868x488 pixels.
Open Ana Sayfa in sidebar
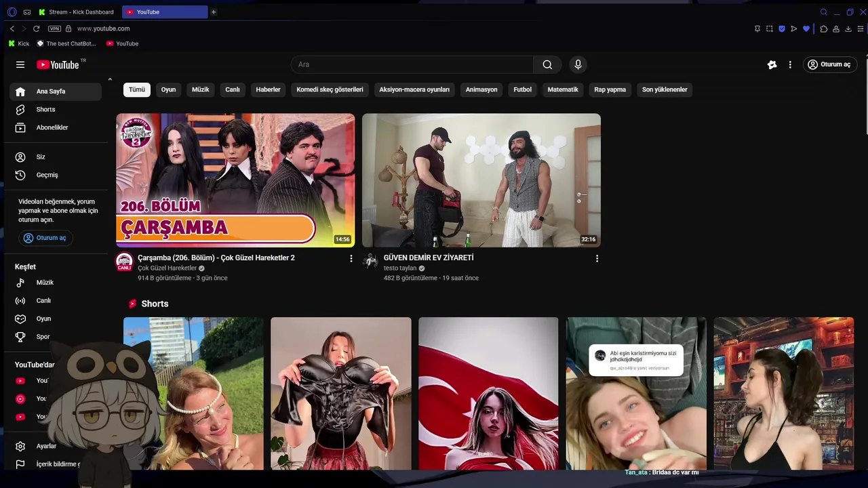tap(56, 91)
